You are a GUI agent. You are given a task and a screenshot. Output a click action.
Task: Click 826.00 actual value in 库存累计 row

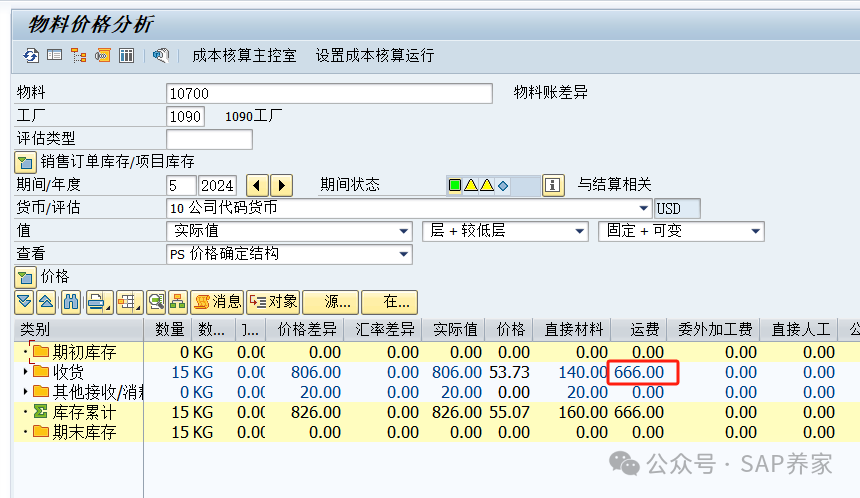point(456,412)
